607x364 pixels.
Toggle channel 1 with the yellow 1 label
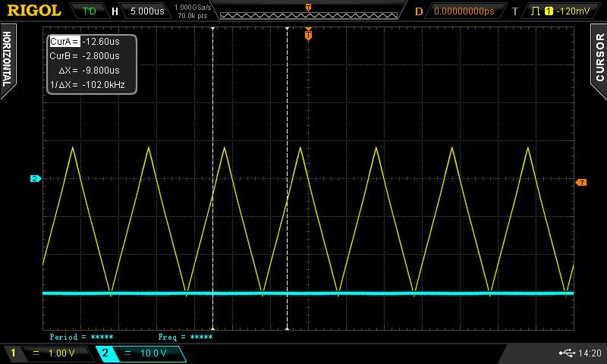coord(12,353)
